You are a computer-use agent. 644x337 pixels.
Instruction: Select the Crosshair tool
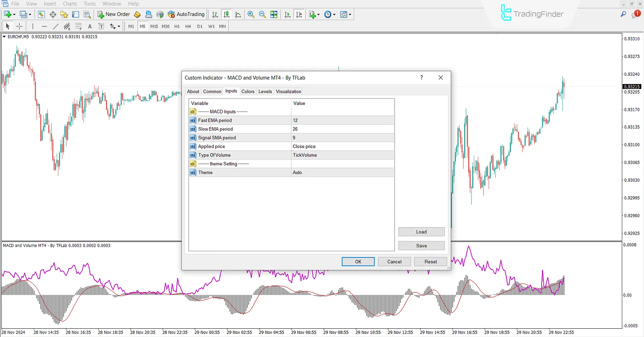point(19,26)
